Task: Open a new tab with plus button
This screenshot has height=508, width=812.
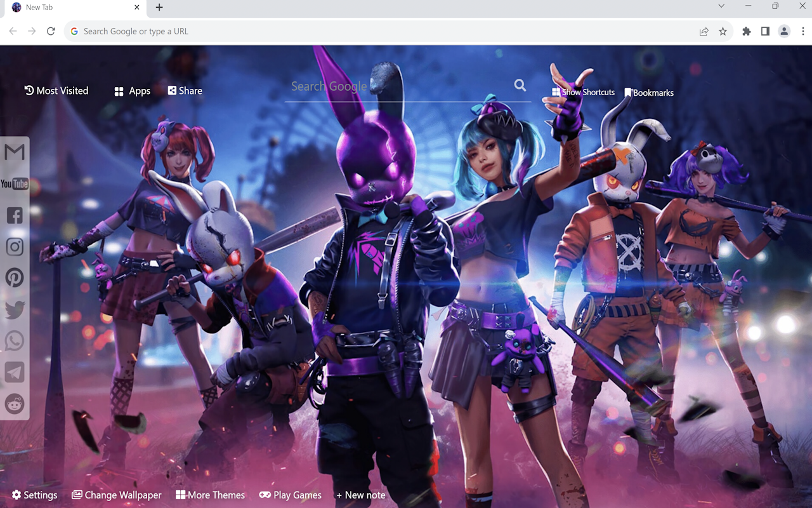Action: pos(159,7)
